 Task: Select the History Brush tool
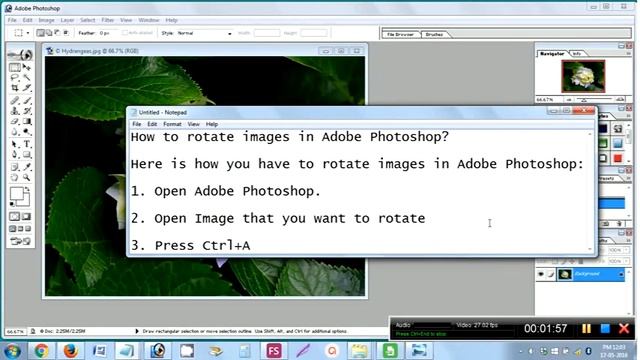pos(27,111)
